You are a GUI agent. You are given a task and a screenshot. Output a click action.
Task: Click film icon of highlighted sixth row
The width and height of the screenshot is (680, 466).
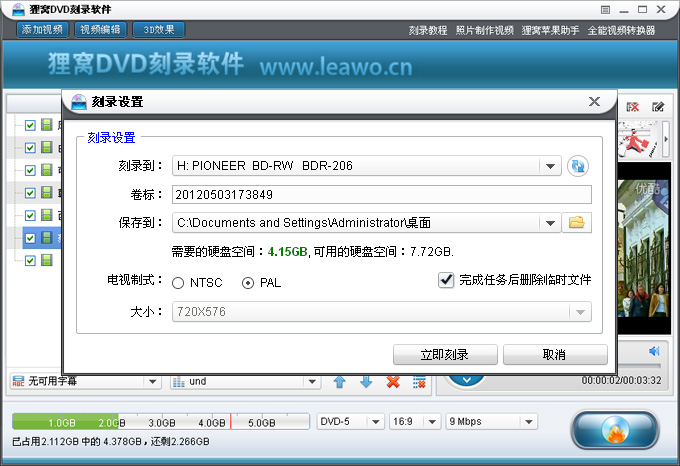point(47,238)
